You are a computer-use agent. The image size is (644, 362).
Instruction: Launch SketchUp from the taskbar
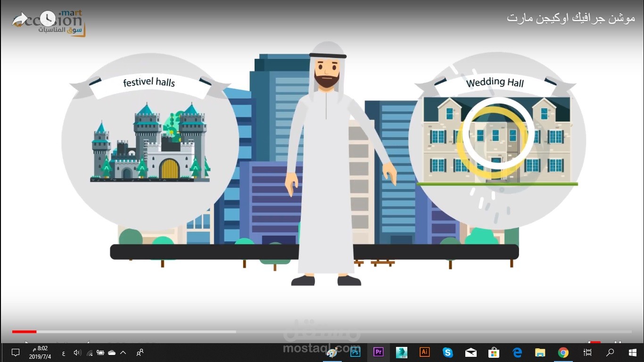402,352
